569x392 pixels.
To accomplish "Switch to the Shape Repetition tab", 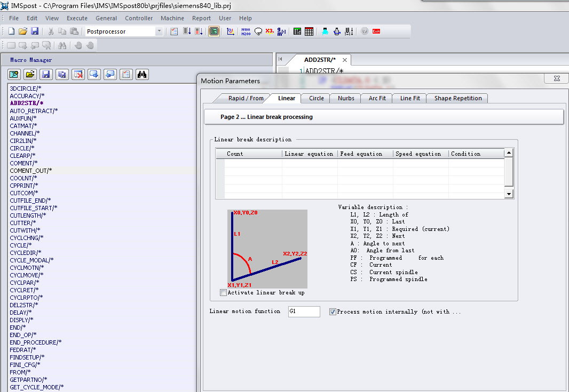I will (458, 98).
